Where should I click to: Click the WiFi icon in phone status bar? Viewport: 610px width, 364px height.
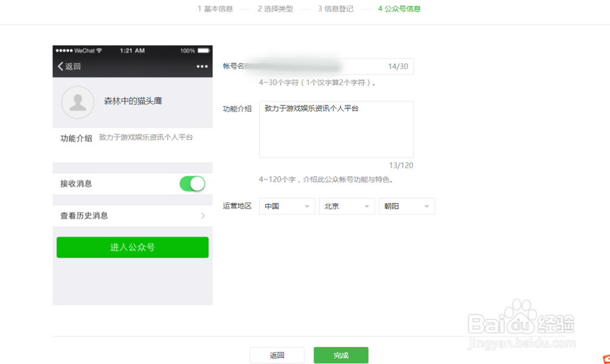99,51
